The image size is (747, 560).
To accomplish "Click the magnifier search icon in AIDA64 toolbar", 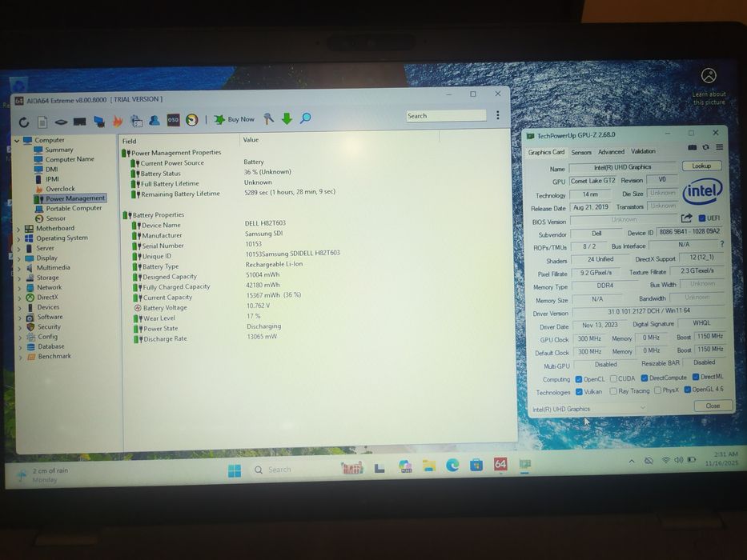I will 305,118.
